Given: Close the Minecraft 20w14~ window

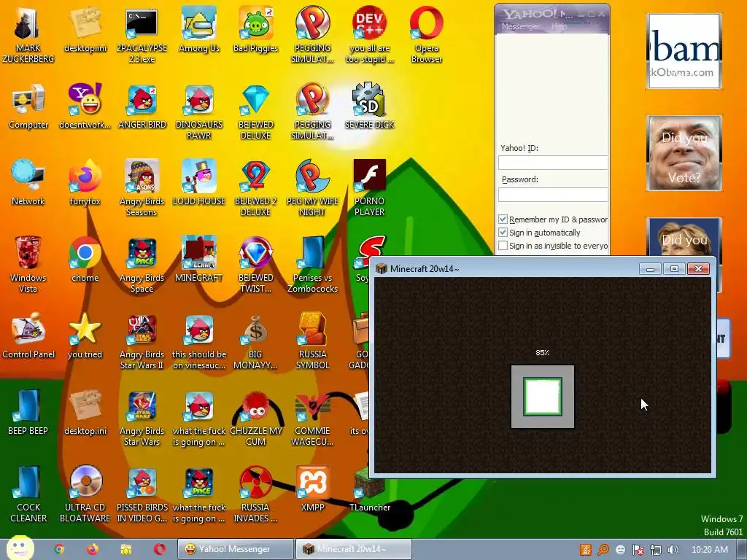Looking at the screenshot, I should click(698, 269).
